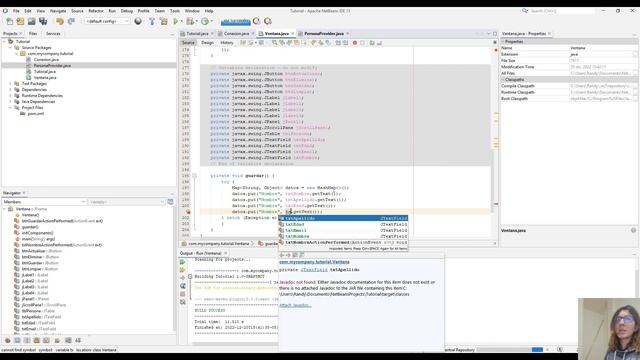Switch to the Design view button

click(207, 42)
